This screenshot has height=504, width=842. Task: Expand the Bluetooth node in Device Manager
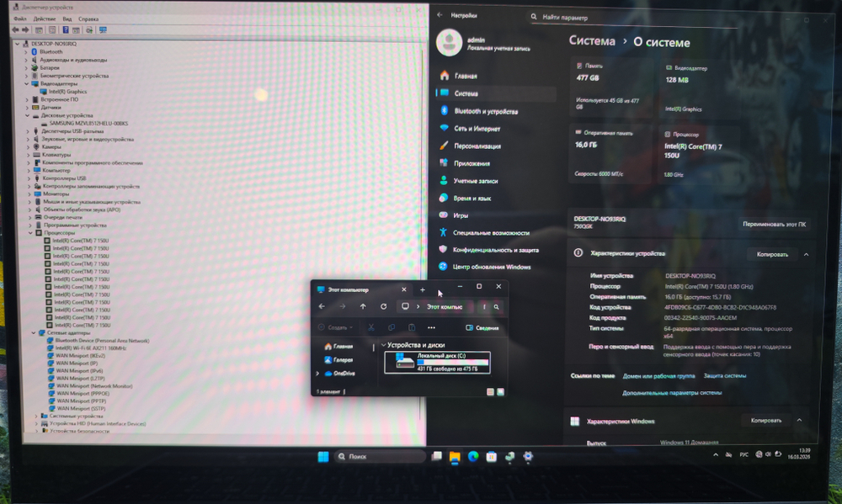25,52
